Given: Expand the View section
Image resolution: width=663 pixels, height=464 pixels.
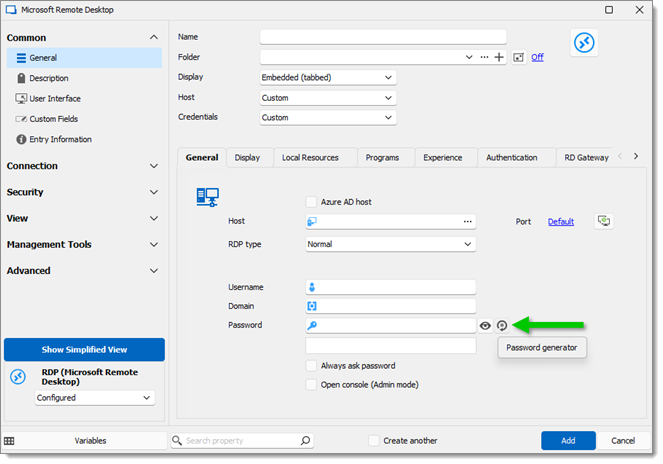Looking at the screenshot, I should click(x=154, y=218).
